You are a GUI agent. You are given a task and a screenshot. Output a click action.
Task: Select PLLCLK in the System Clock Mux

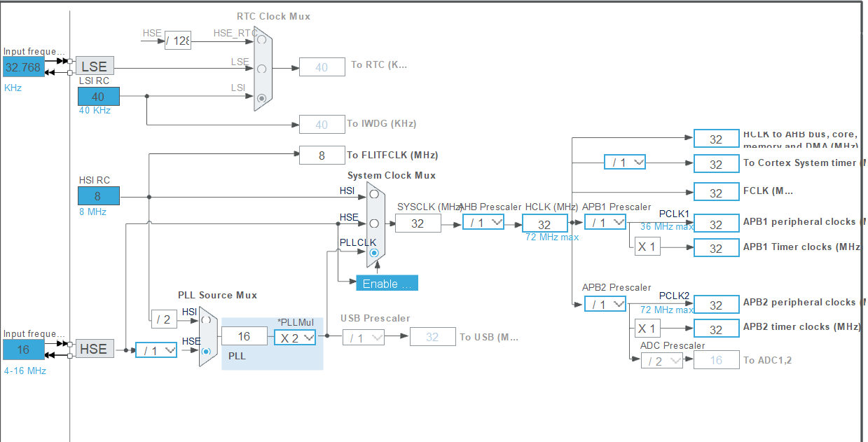tap(373, 251)
